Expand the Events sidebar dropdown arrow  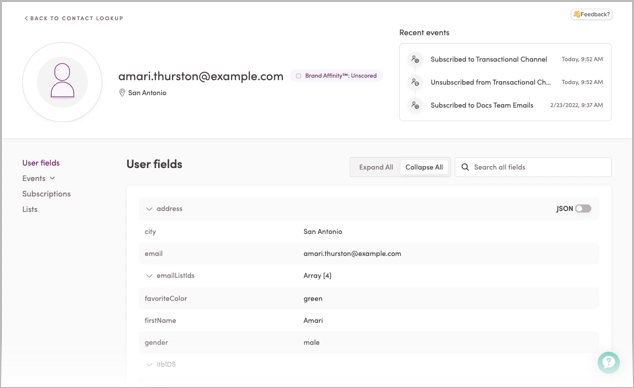[x=52, y=178]
